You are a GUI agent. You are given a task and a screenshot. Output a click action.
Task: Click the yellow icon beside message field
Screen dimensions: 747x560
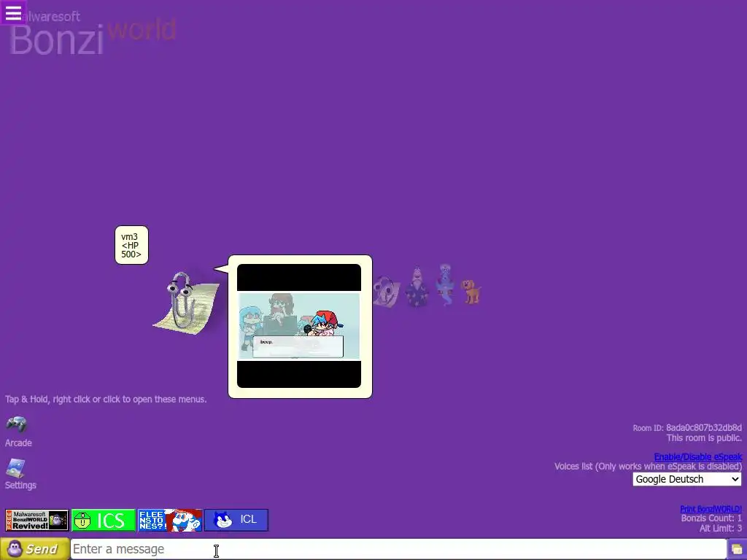pos(737,550)
